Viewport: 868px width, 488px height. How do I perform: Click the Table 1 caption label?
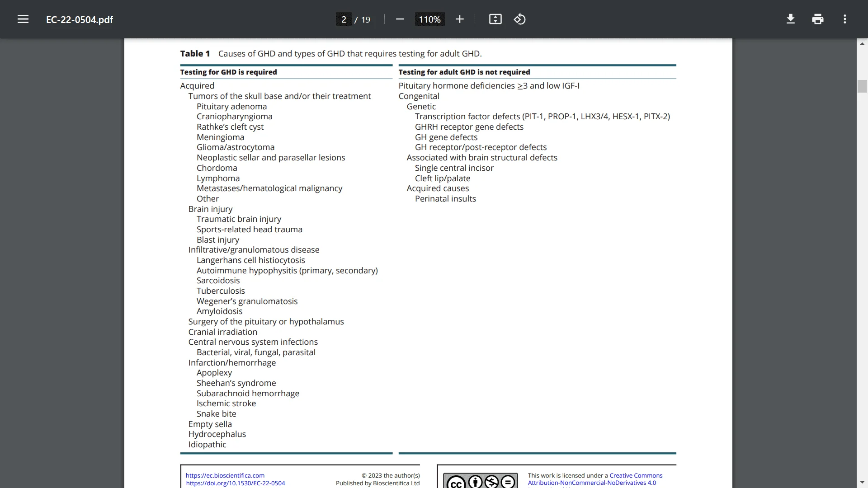(195, 53)
